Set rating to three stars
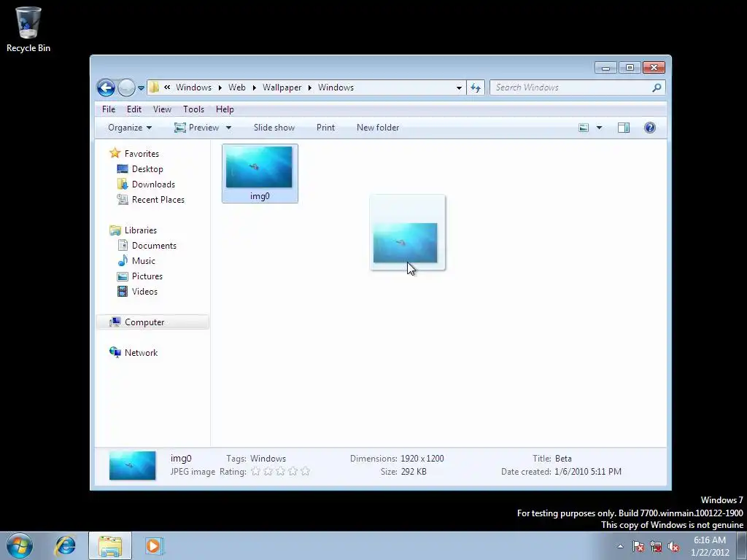Viewport: 747px width, 560px height. click(x=280, y=472)
